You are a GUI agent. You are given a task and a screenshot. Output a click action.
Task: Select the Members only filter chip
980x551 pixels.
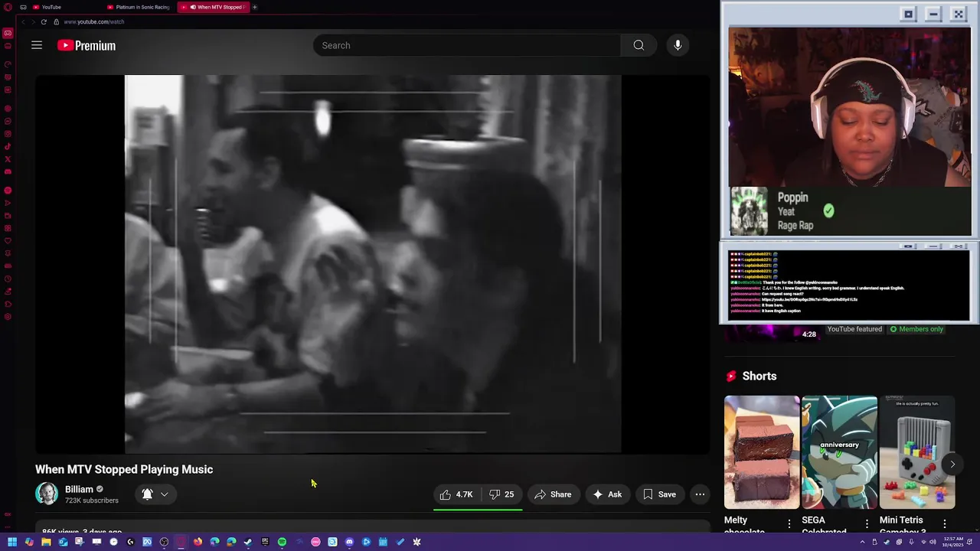click(916, 329)
